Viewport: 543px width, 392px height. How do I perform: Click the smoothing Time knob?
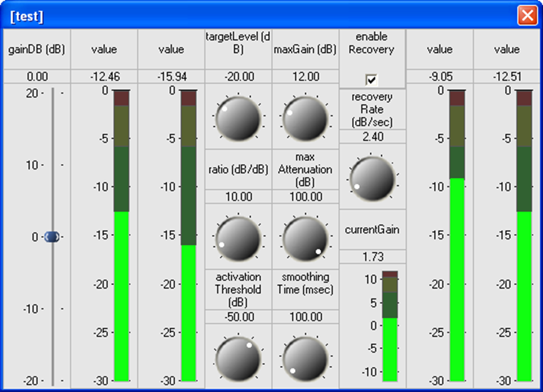pyautogui.click(x=304, y=357)
